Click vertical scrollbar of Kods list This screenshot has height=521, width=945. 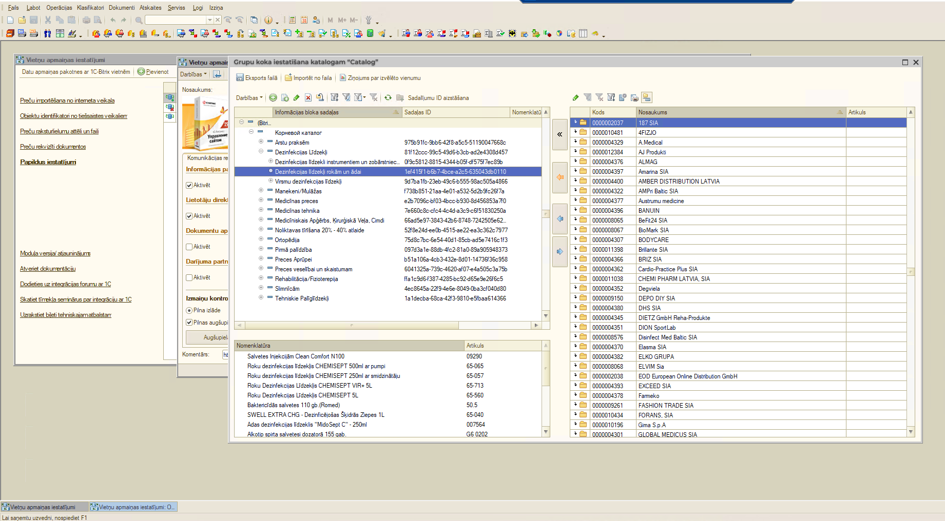point(911,273)
